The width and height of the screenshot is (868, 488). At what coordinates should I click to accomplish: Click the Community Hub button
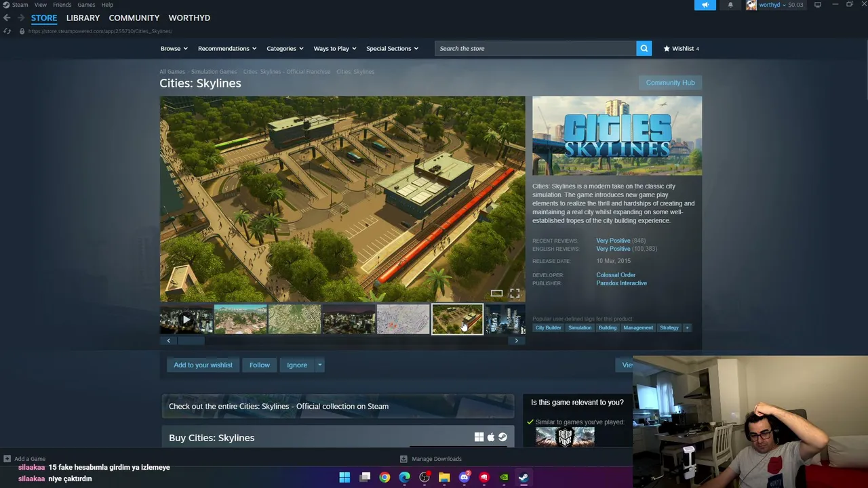[670, 83]
